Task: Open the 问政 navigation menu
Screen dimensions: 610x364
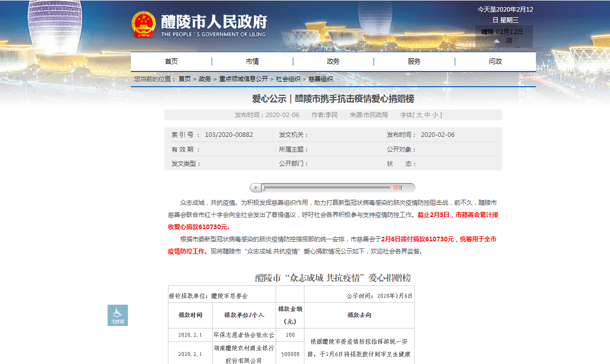Action: click(495, 61)
